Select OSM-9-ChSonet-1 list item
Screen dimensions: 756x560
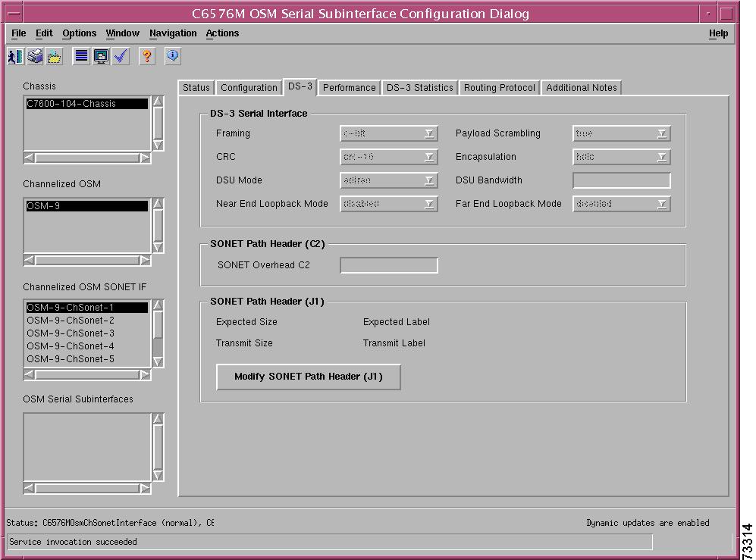coord(86,308)
